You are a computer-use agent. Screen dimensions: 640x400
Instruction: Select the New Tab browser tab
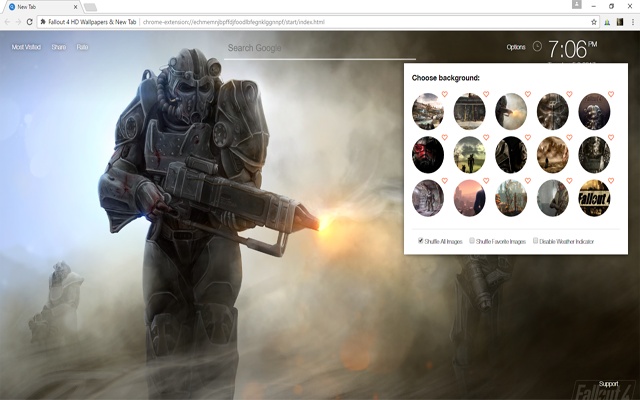click(43, 7)
